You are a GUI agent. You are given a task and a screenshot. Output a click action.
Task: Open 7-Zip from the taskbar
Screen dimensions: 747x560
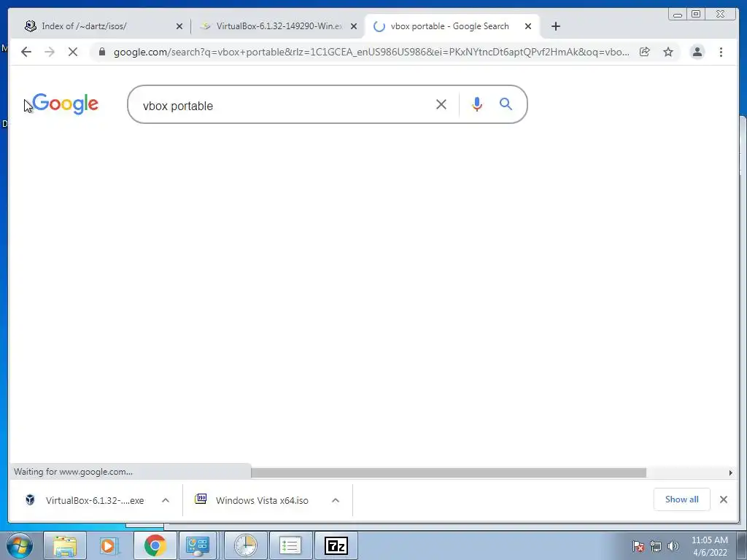point(336,545)
